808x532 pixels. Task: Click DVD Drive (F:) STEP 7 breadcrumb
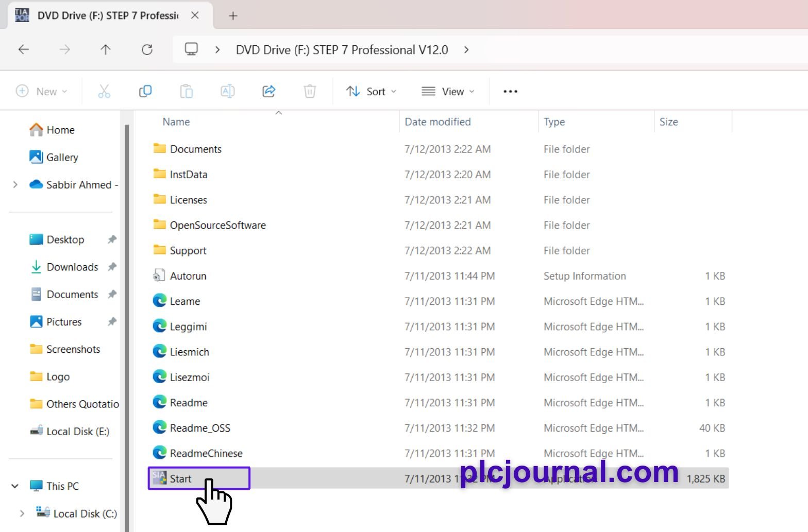(342, 49)
